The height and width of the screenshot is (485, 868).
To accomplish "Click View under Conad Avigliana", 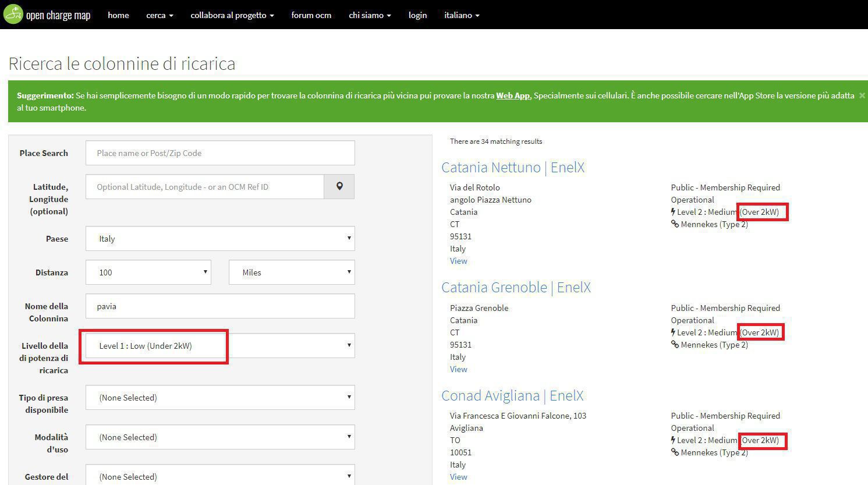I will coord(459,477).
